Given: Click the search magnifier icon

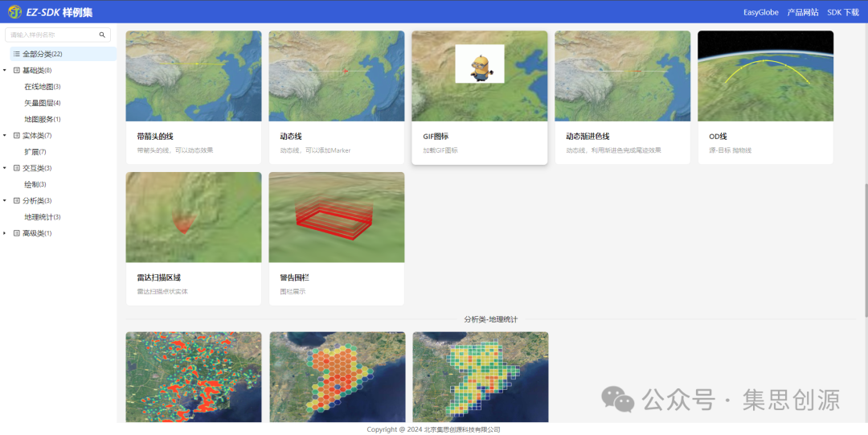Looking at the screenshot, I should point(102,35).
